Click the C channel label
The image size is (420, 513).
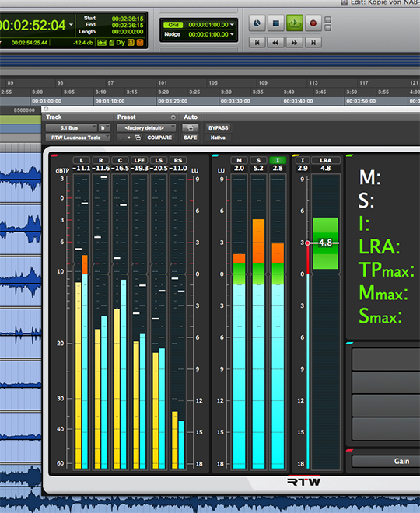[120, 160]
